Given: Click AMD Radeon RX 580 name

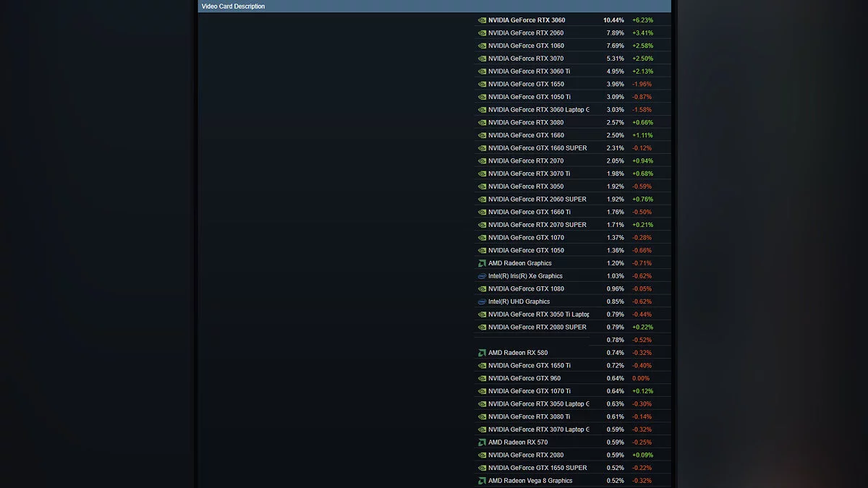Looking at the screenshot, I should pyautogui.click(x=518, y=353).
